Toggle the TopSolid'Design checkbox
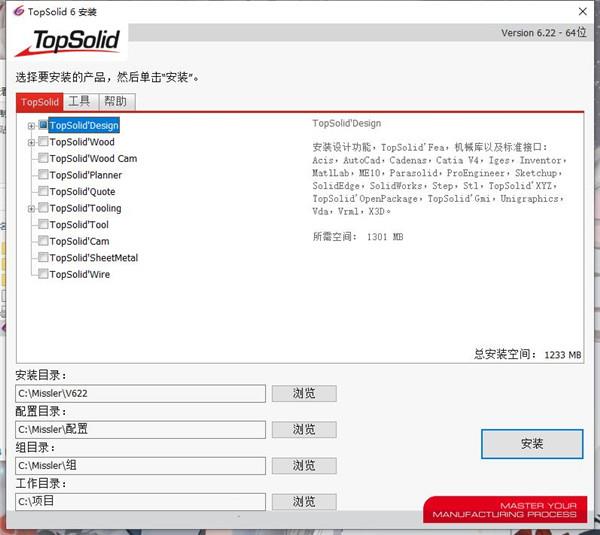The image size is (600, 535). (x=43, y=125)
